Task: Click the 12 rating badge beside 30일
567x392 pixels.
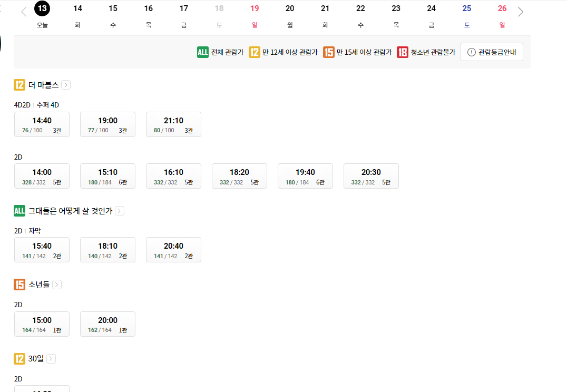Action: (x=19, y=359)
